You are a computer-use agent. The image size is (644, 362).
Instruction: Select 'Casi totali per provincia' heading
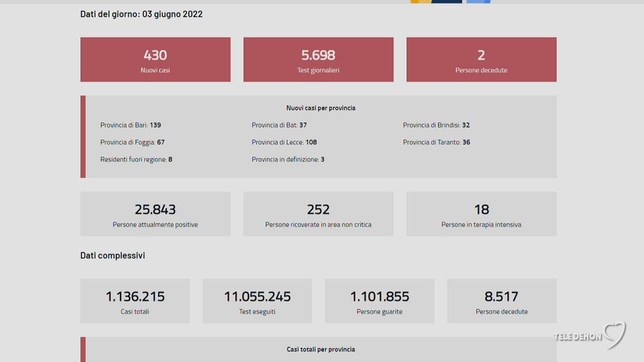pos(321,349)
